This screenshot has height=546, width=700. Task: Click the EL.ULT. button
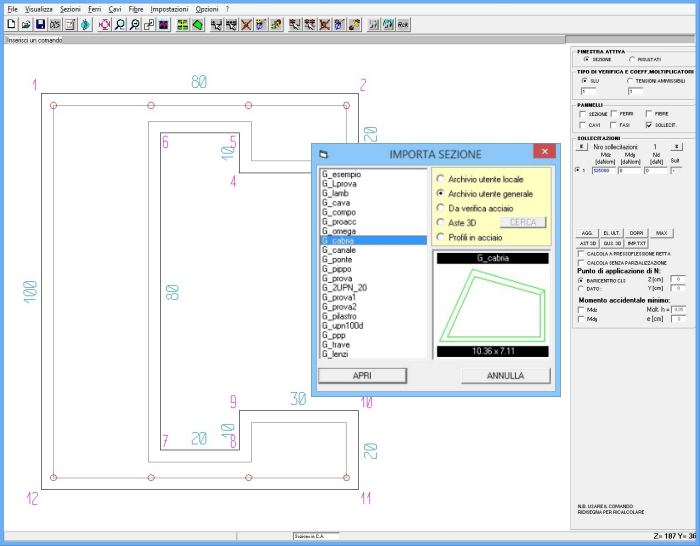click(x=612, y=232)
